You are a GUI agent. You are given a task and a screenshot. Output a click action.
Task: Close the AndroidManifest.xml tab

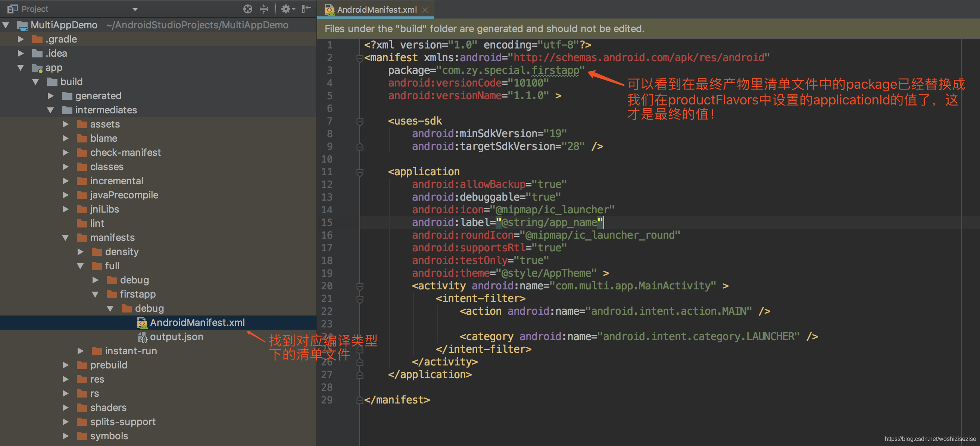point(425,10)
